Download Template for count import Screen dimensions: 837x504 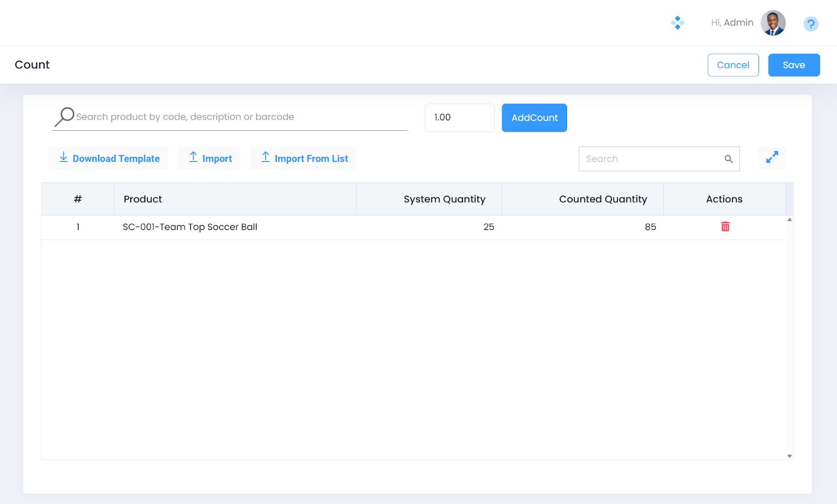tap(109, 158)
